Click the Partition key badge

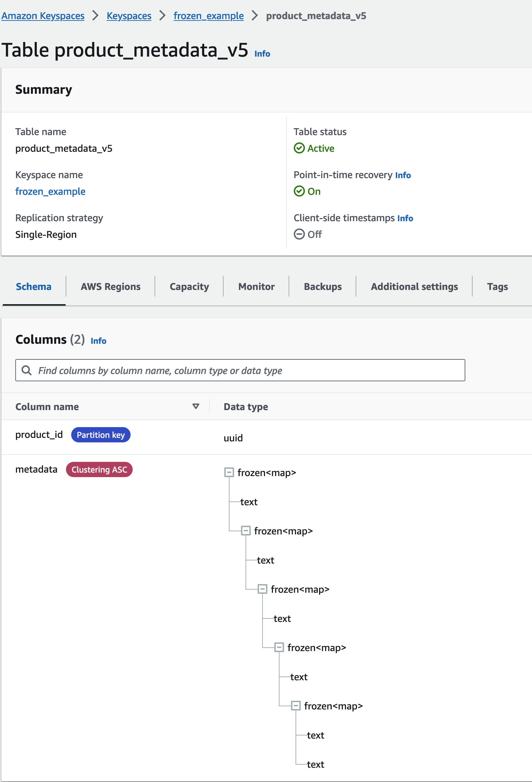(x=101, y=435)
